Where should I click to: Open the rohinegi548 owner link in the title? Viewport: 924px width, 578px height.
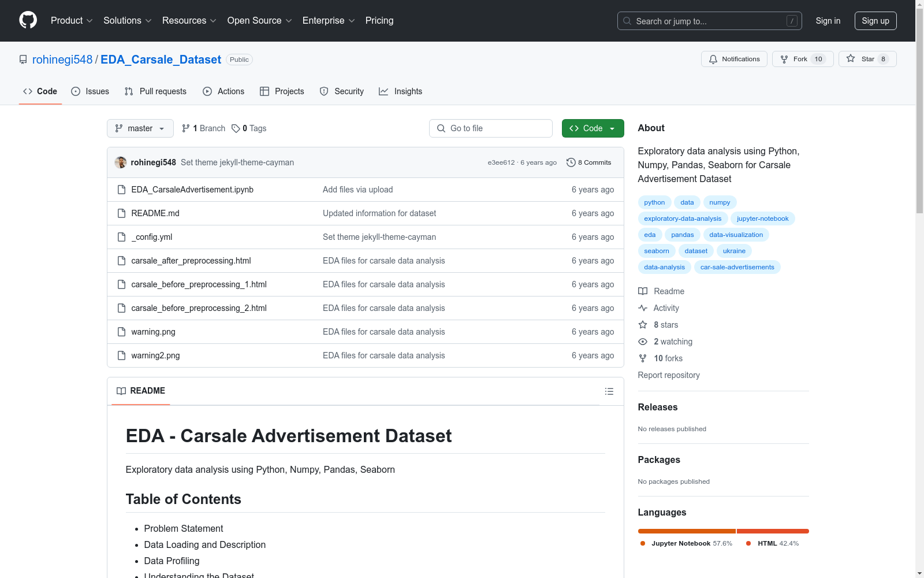click(62, 60)
